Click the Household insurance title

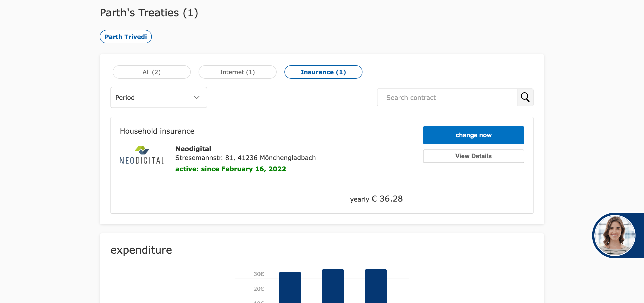tap(157, 131)
